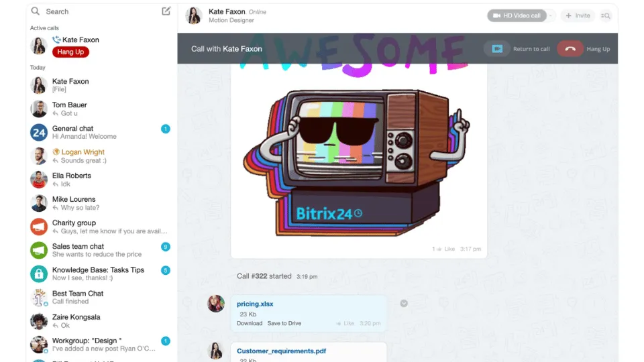Open the chat history search icon
This screenshot has height=362, width=644.
605,15
